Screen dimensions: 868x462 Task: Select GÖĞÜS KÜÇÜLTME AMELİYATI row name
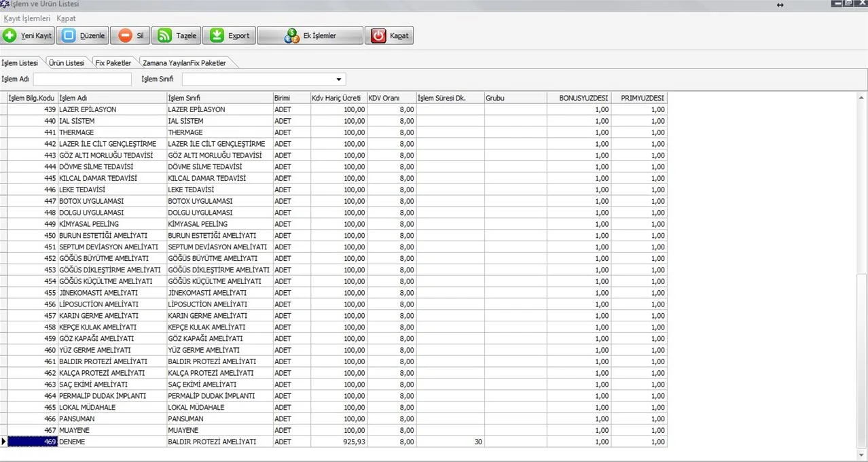click(x=106, y=281)
